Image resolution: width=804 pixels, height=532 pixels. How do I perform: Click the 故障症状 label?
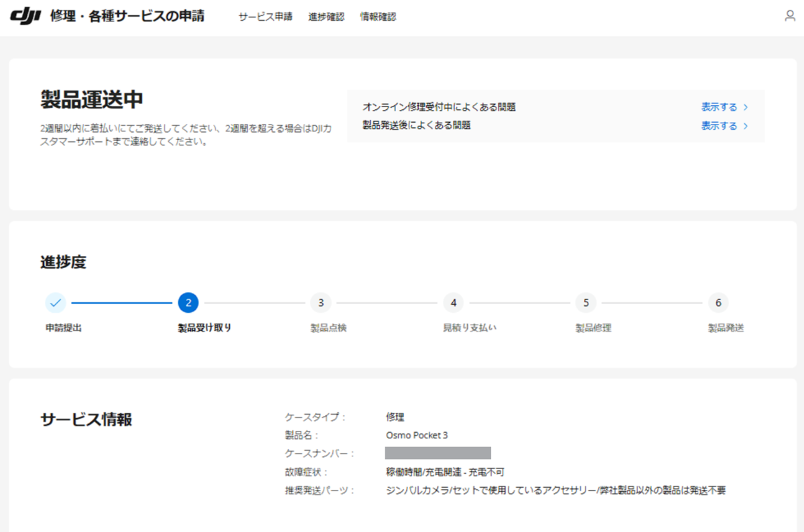click(307, 472)
